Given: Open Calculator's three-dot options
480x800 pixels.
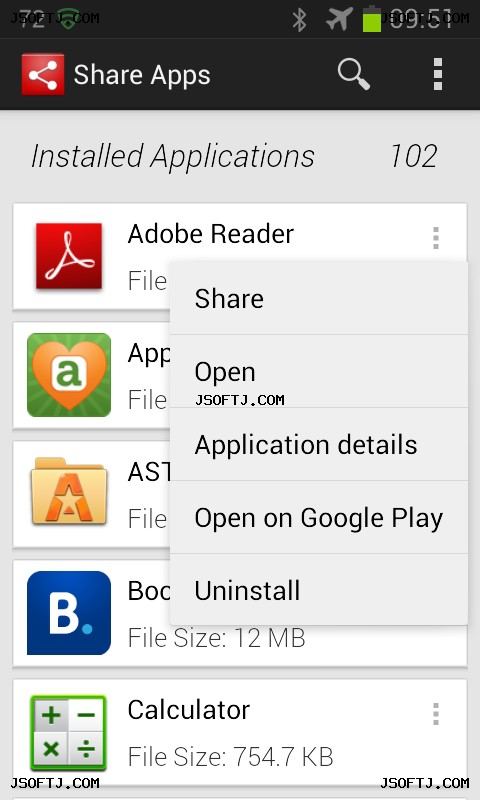Looking at the screenshot, I should click(436, 714).
